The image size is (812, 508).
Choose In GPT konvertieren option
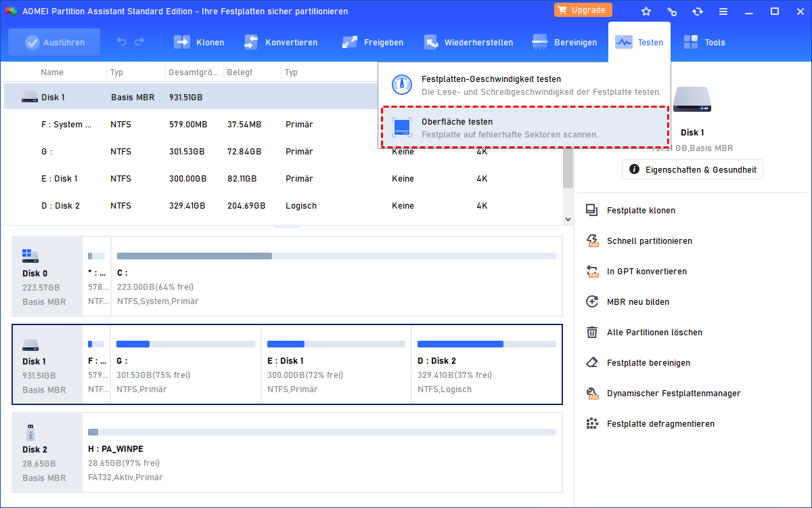(x=646, y=272)
